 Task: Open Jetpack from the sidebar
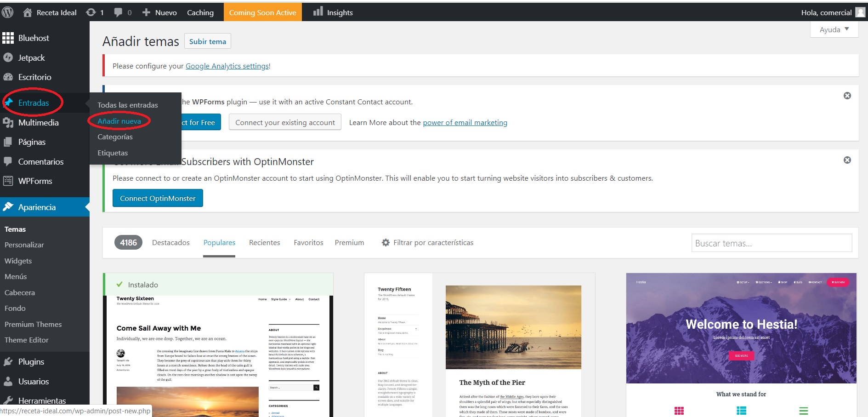(31, 58)
